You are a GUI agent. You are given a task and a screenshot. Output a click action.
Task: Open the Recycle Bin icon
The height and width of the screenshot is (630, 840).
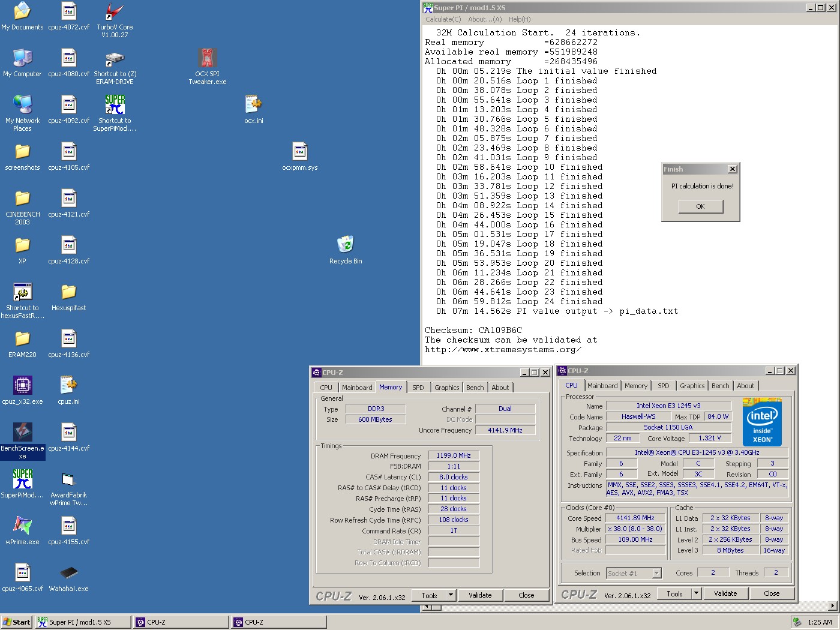346,250
